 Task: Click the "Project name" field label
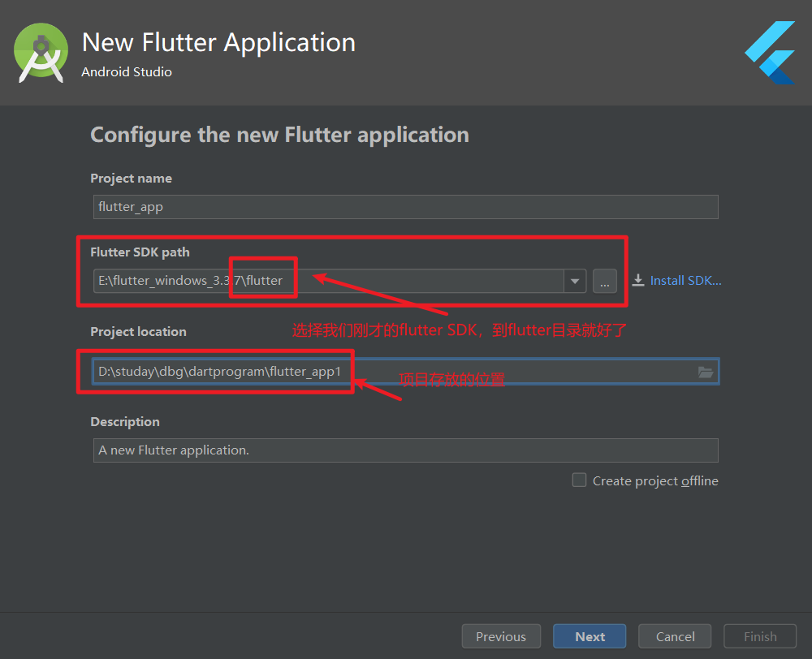tap(131, 179)
